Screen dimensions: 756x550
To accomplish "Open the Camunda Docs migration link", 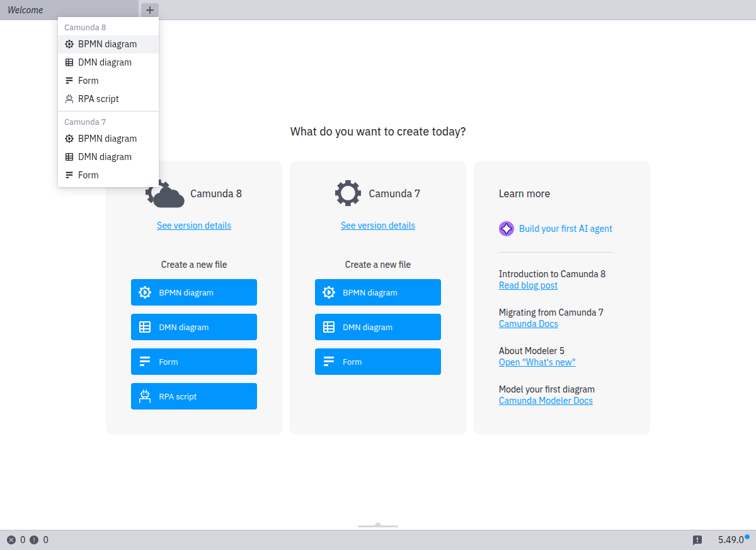I will (x=529, y=324).
